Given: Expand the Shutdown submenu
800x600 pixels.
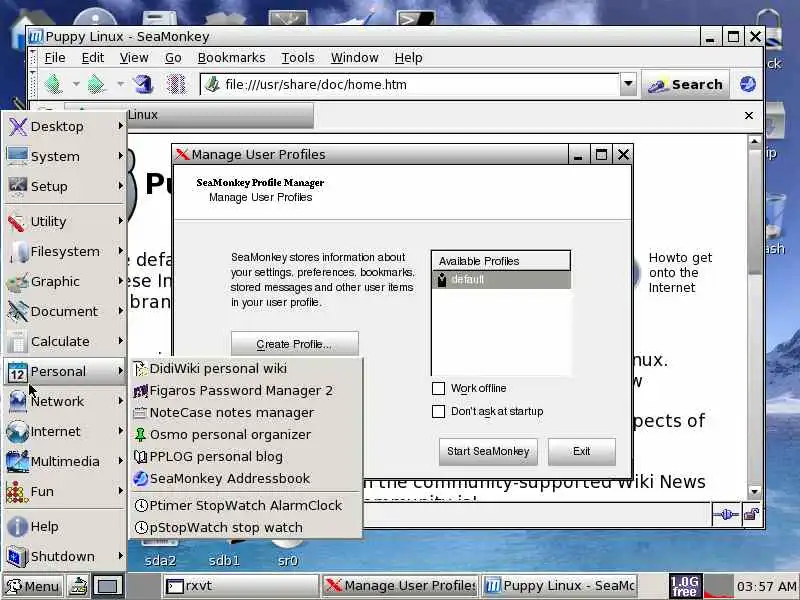Looking at the screenshot, I should click(x=65, y=556).
